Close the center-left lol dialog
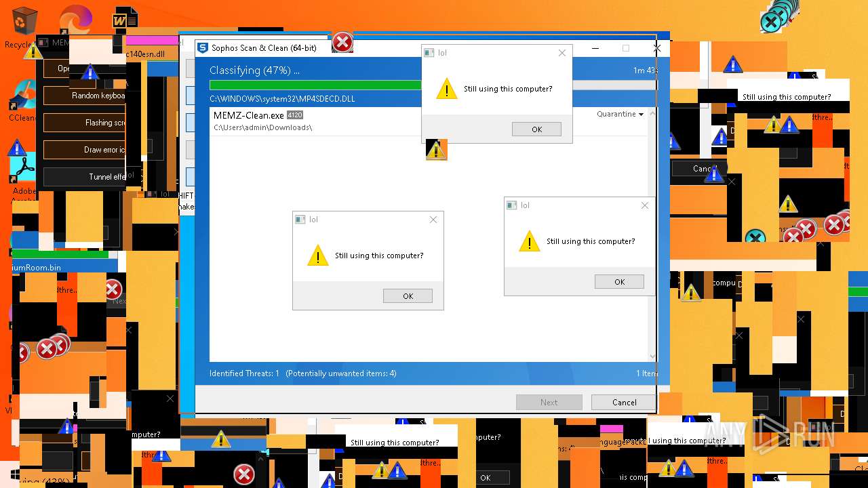This screenshot has height=488, width=868. 433,220
